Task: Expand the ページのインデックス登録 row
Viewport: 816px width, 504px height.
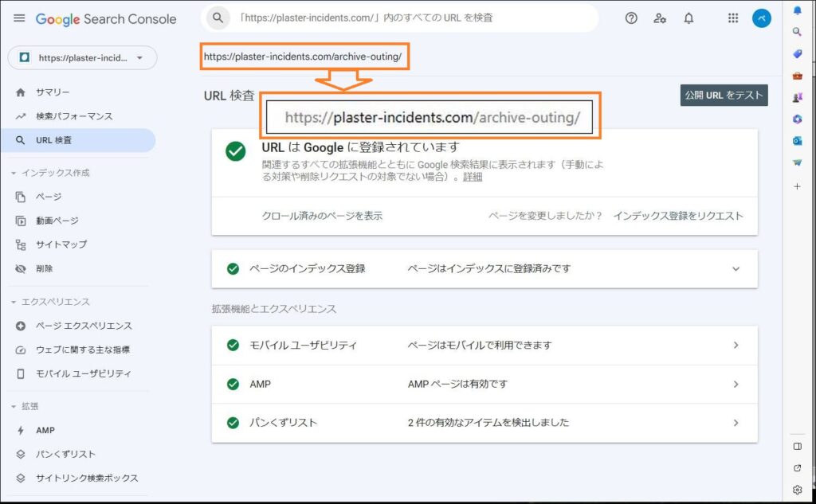Action: pyautogui.click(x=484, y=269)
